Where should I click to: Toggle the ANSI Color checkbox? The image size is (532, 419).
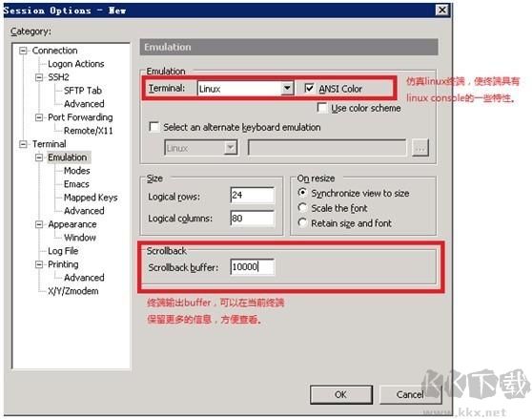[x=309, y=88]
